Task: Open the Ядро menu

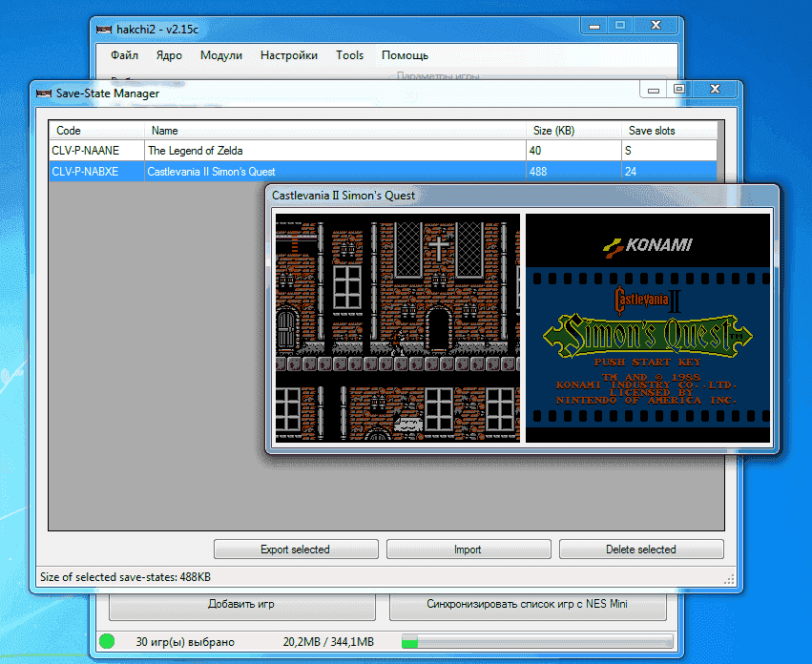Action: click(x=169, y=55)
